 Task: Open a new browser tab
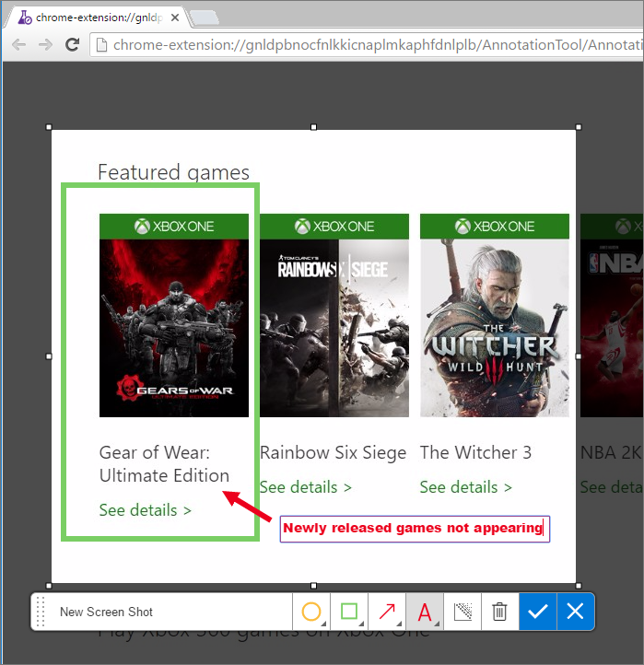(204, 17)
